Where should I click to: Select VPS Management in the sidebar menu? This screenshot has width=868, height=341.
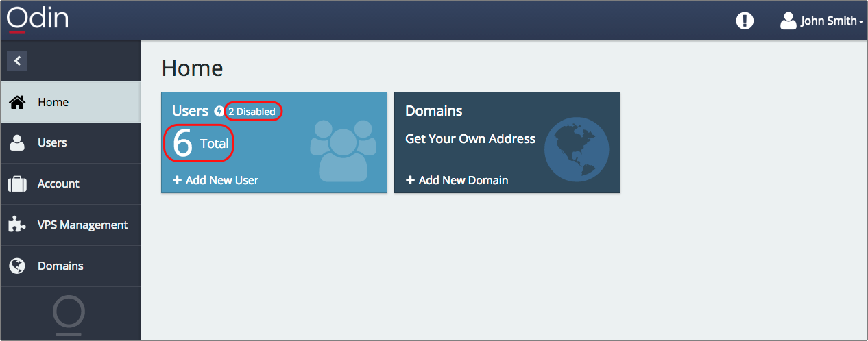[x=82, y=225]
